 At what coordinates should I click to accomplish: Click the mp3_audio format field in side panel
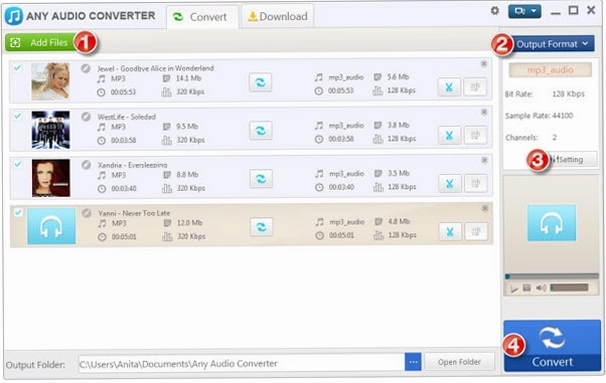(550, 70)
